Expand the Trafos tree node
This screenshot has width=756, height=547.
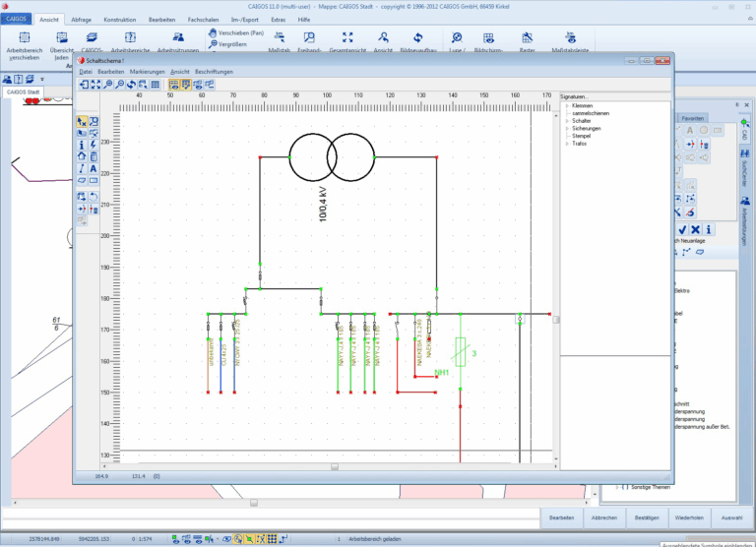click(x=566, y=145)
